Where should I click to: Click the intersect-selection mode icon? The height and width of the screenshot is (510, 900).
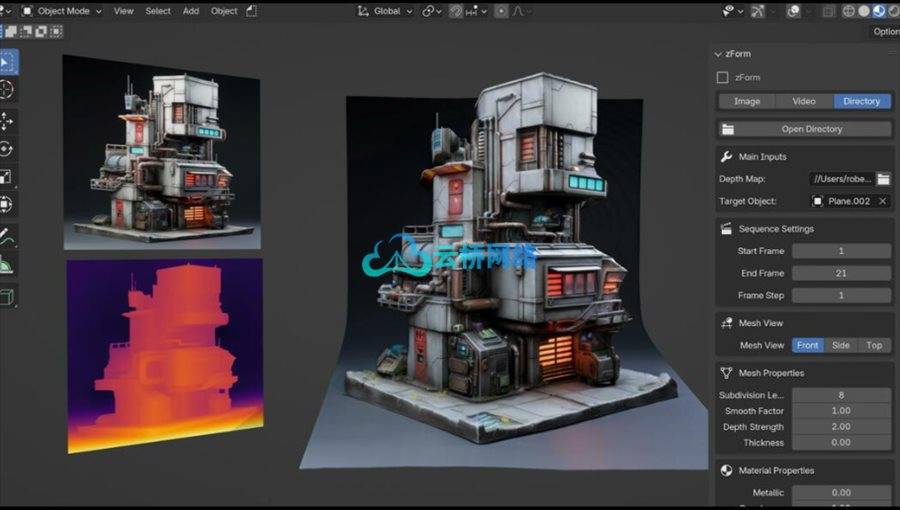(x=56, y=32)
